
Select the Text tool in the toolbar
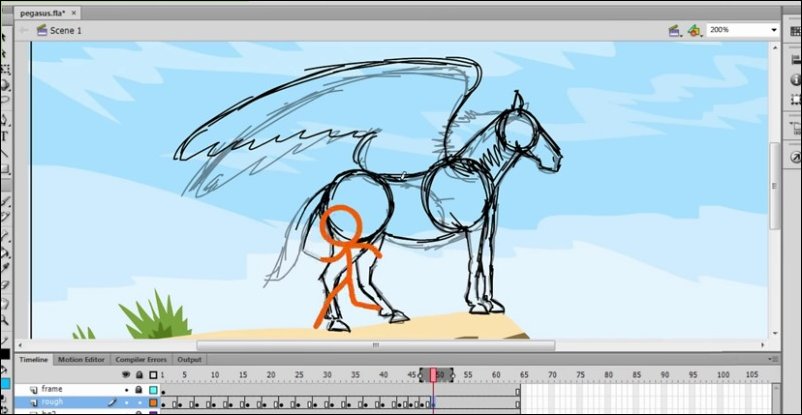coord(5,137)
